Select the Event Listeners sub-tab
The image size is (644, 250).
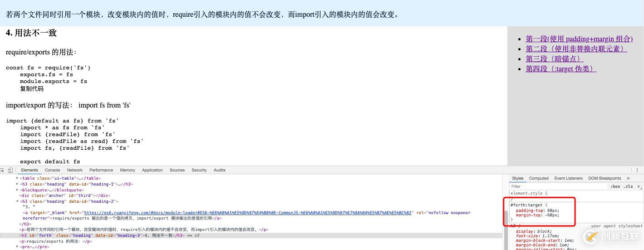click(x=569, y=178)
